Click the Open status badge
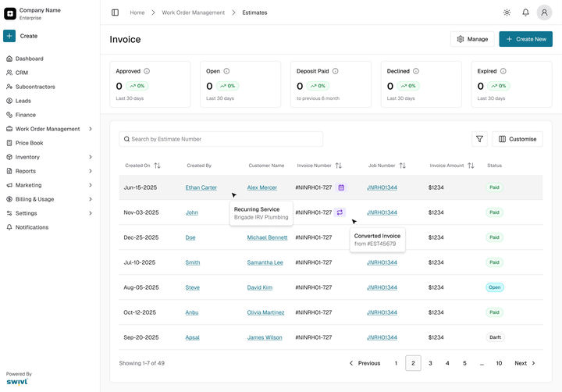The height and width of the screenshot is (392, 562). (495, 287)
